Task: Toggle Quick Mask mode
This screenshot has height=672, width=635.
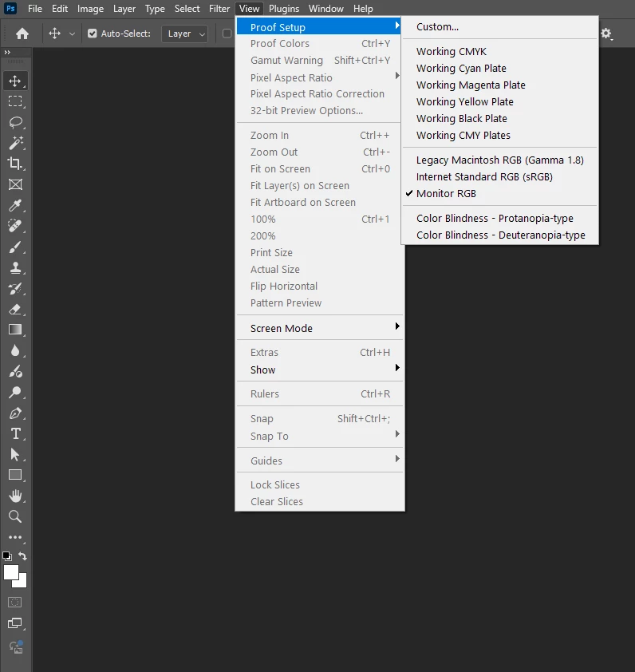Action: point(15,602)
